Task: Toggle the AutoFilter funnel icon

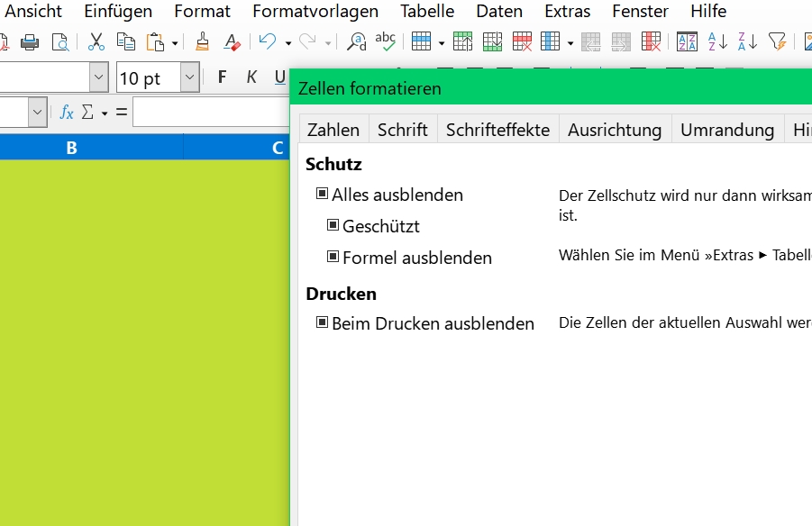Action: tap(778, 41)
